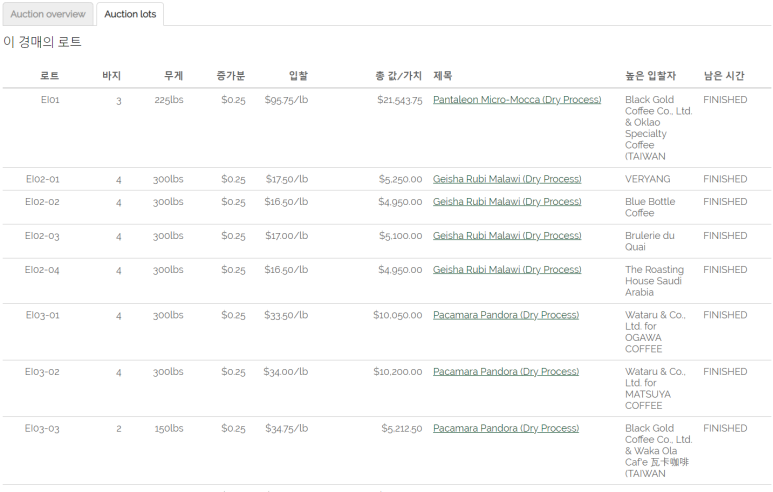Click the 총 값/가치 column header
This screenshot has width=773, height=492.
398,75
